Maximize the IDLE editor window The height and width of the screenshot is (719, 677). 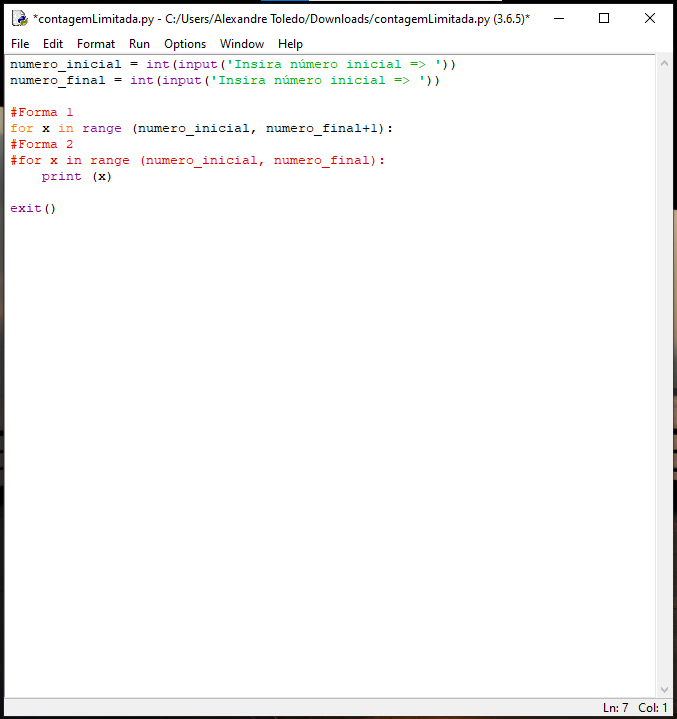pos(604,18)
